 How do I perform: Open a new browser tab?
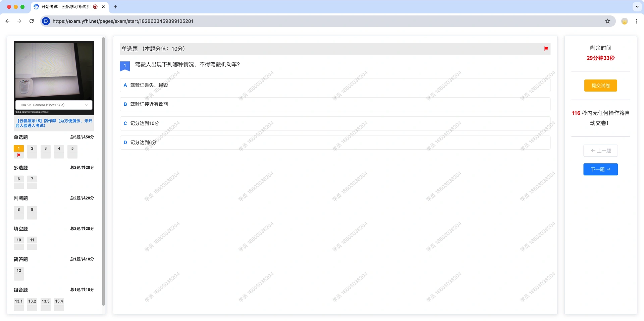115,7
